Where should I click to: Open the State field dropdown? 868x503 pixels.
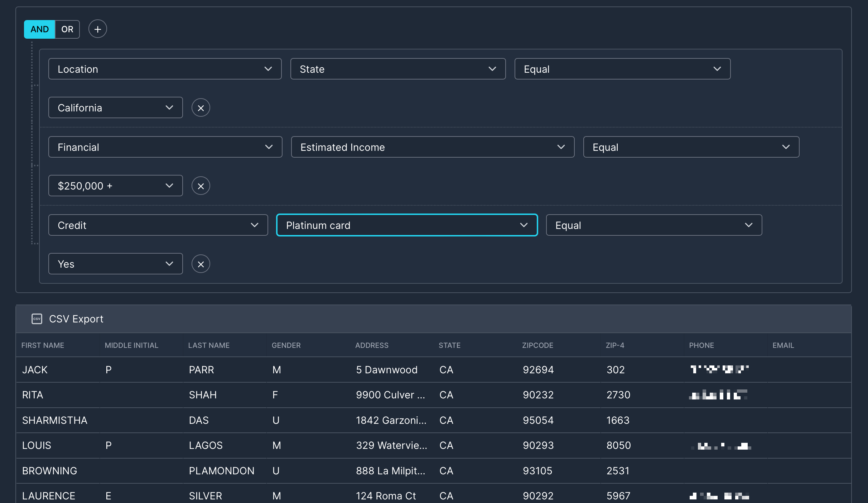398,69
